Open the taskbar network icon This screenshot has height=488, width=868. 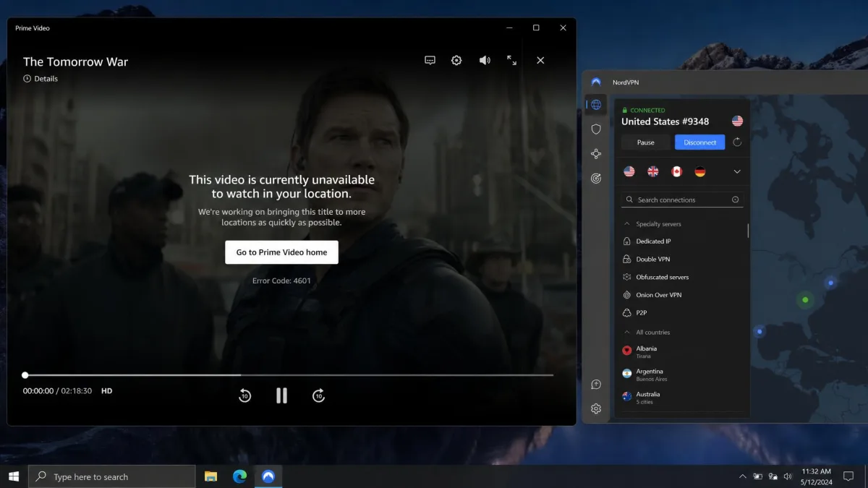(773, 476)
